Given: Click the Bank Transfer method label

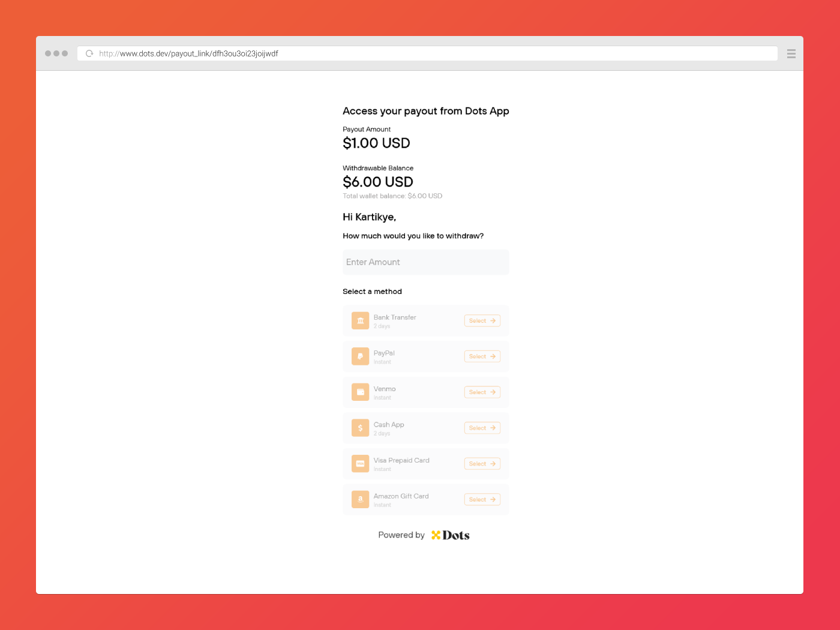Looking at the screenshot, I should pyautogui.click(x=394, y=317).
